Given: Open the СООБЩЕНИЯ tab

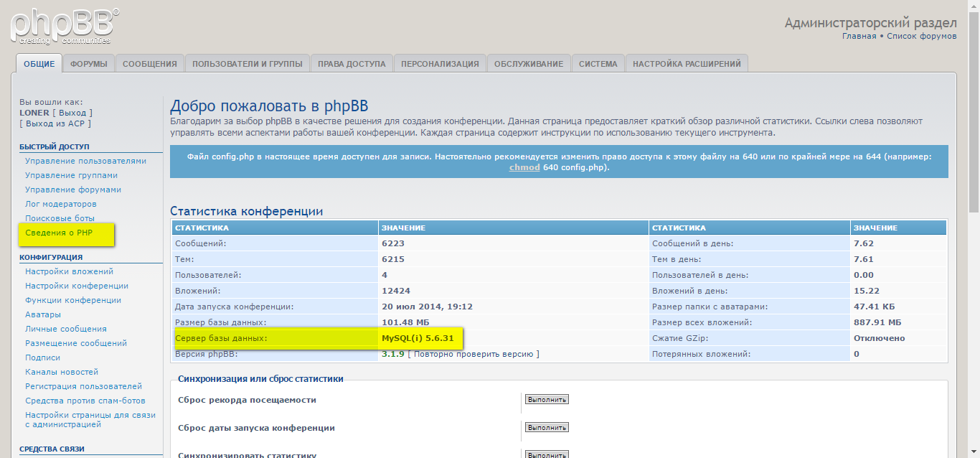Looking at the screenshot, I should (150, 64).
